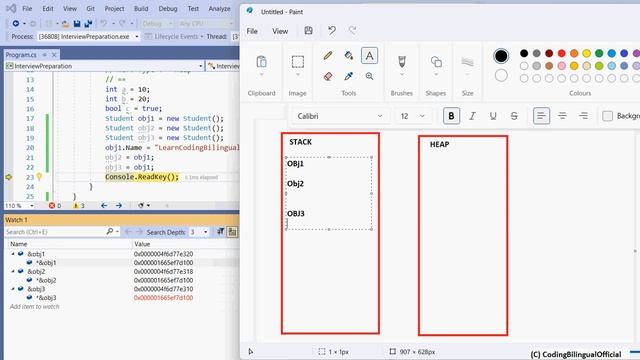Enable the Background fill checkbox
The image size is (640, 360).
(x=607, y=116)
